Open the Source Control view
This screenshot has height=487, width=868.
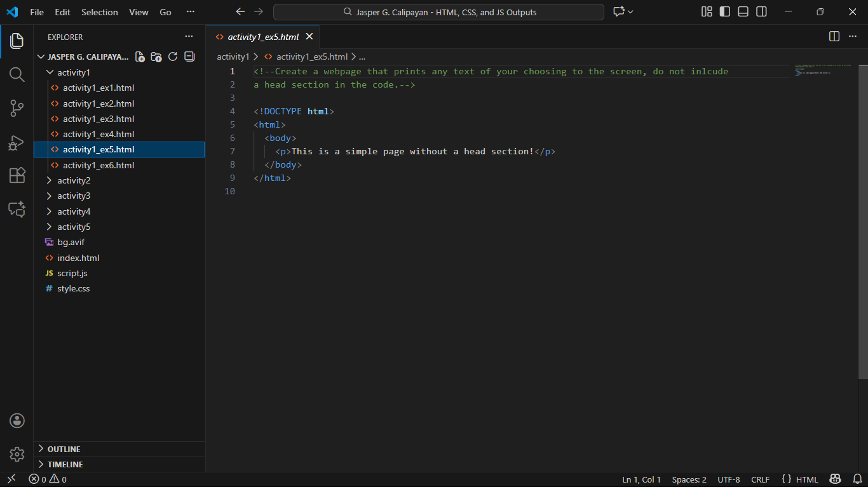tap(17, 109)
